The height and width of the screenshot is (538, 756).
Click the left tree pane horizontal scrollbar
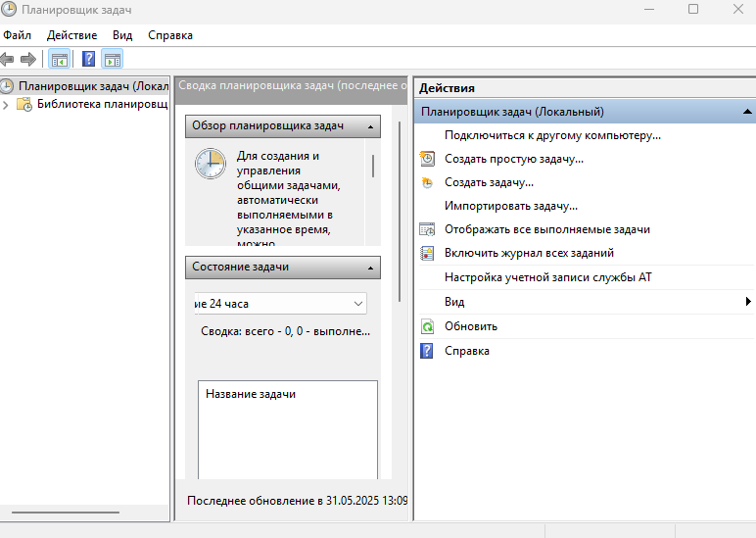click(66, 513)
